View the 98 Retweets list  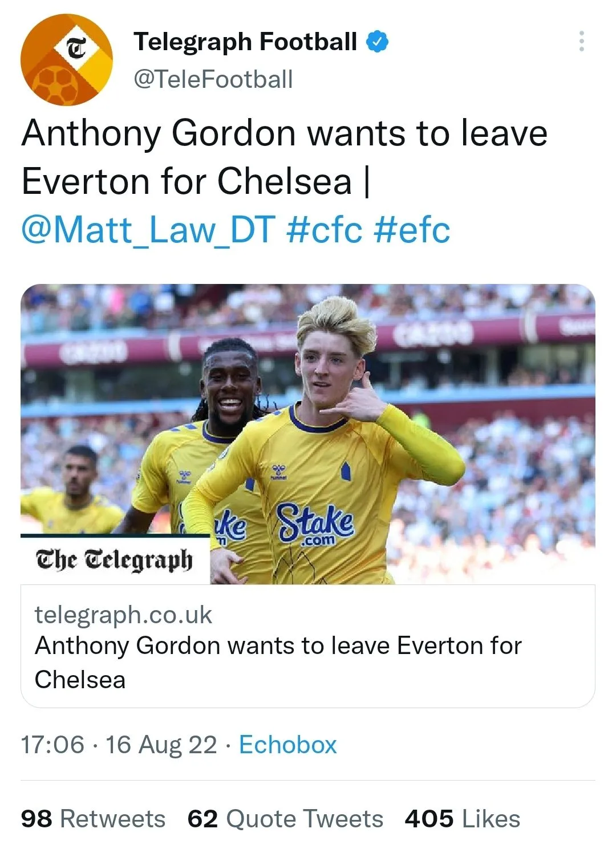point(93,819)
